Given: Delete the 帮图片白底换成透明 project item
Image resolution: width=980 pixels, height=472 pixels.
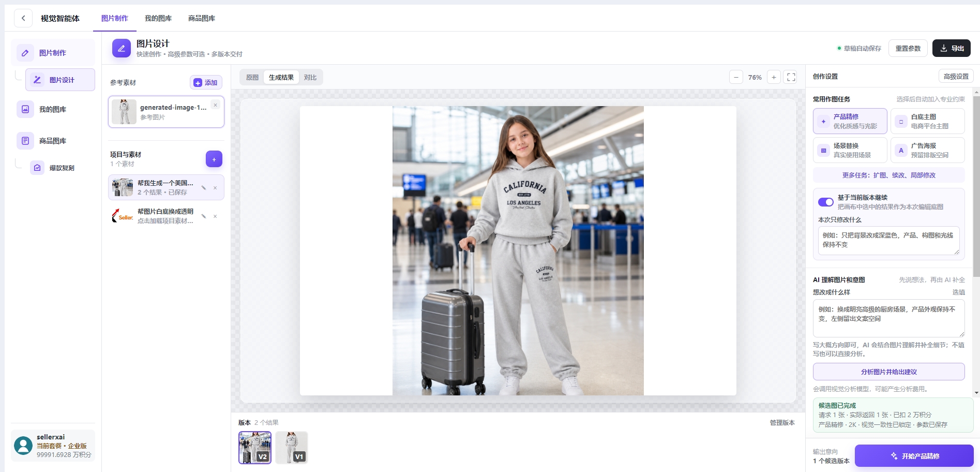Looking at the screenshot, I should 215,216.
